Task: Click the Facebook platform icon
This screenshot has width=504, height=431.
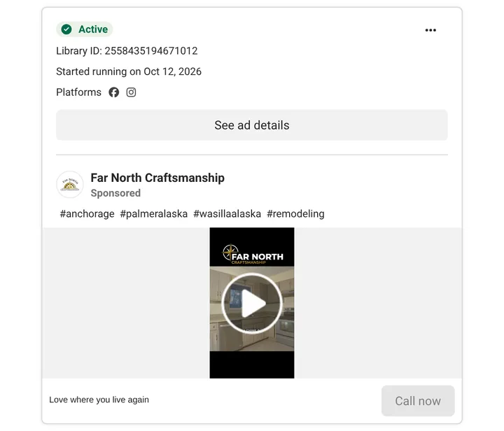Action: point(114,92)
